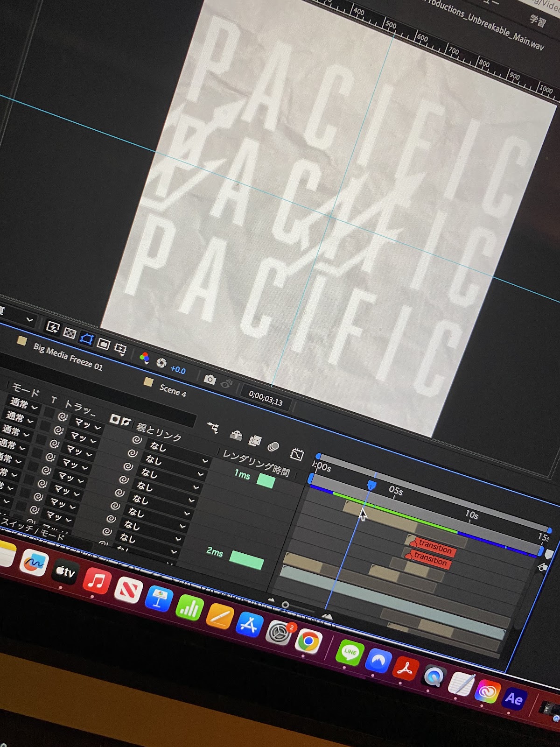Click the timeline zoom in mountain icon
The height and width of the screenshot is (747, 560).
(x=328, y=617)
